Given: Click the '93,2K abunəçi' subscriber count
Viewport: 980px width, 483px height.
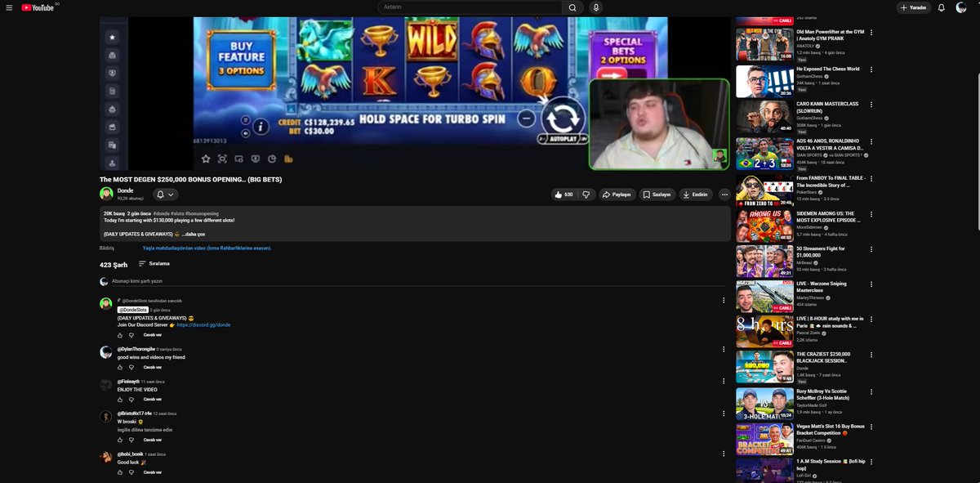Looking at the screenshot, I should [131, 199].
